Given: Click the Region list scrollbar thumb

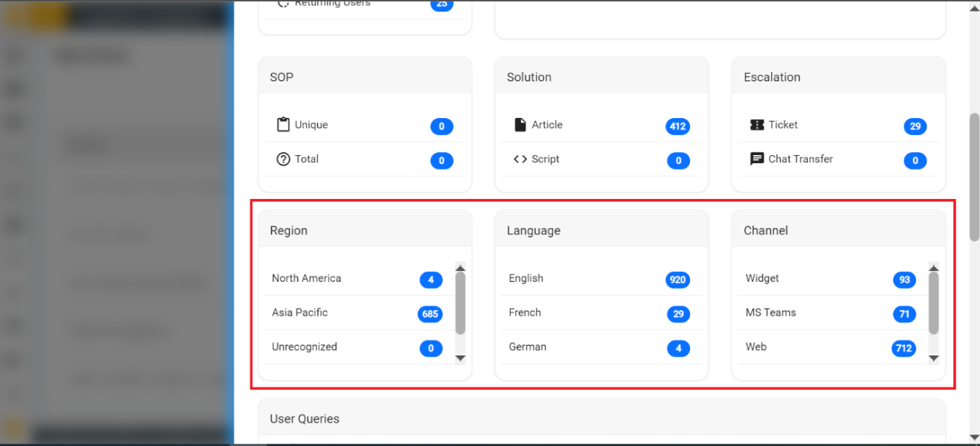Looking at the screenshot, I should coord(460,303).
